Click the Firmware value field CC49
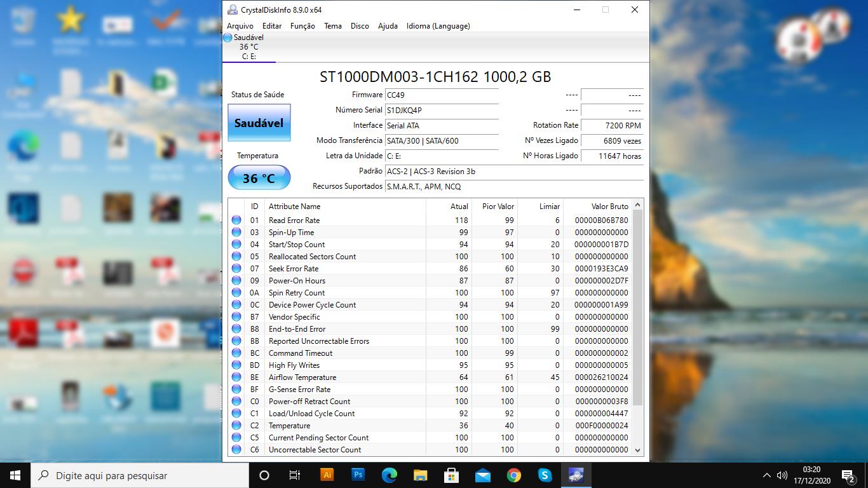This screenshot has width=868, height=488. [x=442, y=95]
